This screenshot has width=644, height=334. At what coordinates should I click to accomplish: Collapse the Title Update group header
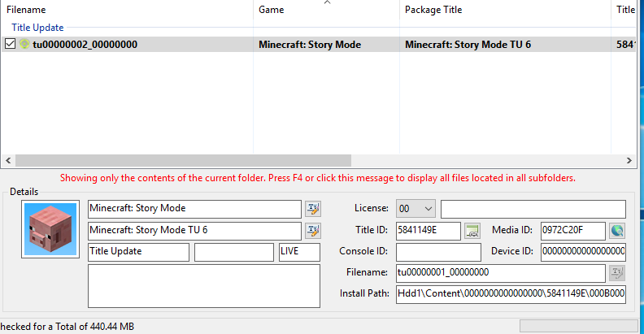point(37,28)
